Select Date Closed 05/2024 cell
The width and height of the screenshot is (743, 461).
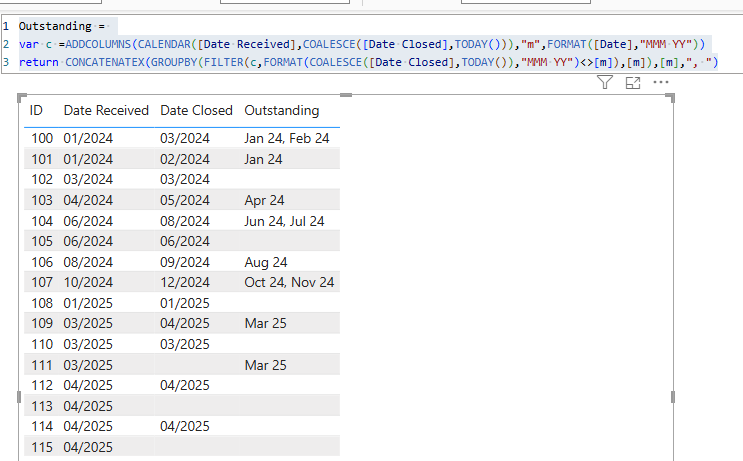pos(185,200)
